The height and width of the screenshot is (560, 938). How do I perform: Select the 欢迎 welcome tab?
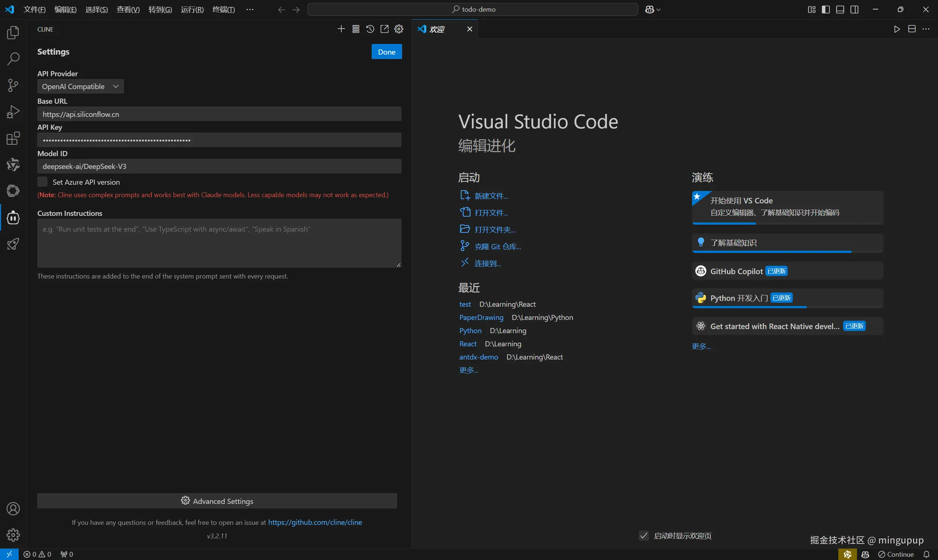437,29
